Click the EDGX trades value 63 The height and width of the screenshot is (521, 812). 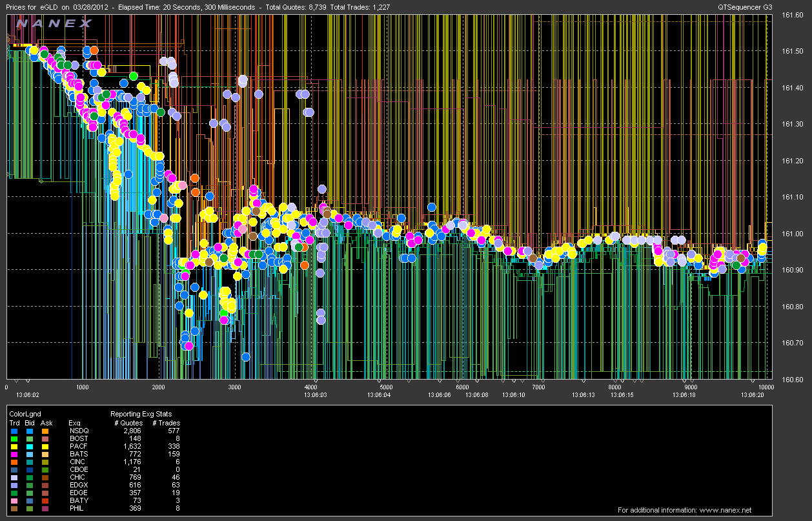176,485
